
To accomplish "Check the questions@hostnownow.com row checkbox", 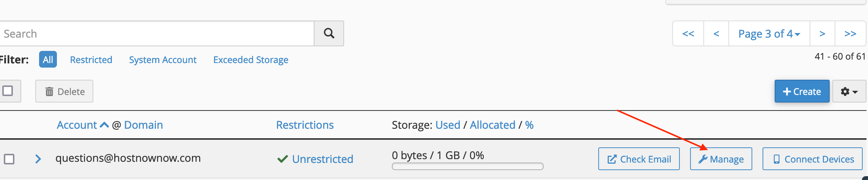I will [9, 159].
